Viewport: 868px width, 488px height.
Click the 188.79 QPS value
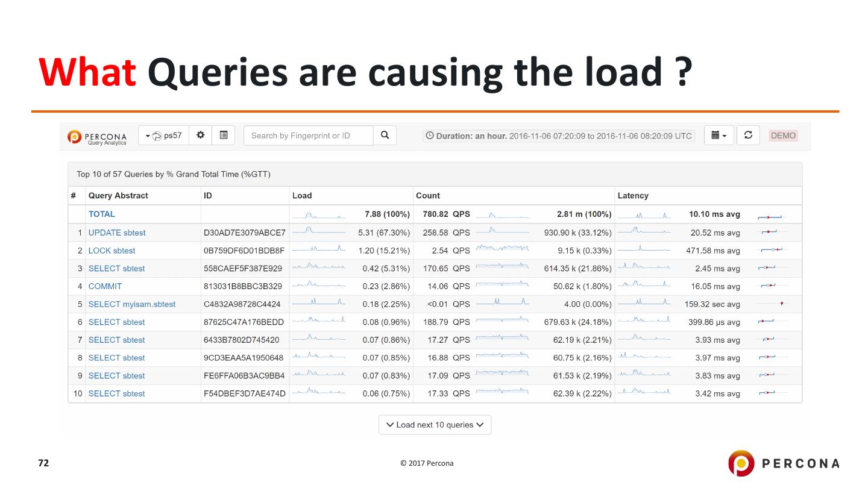[x=446, y=322]
